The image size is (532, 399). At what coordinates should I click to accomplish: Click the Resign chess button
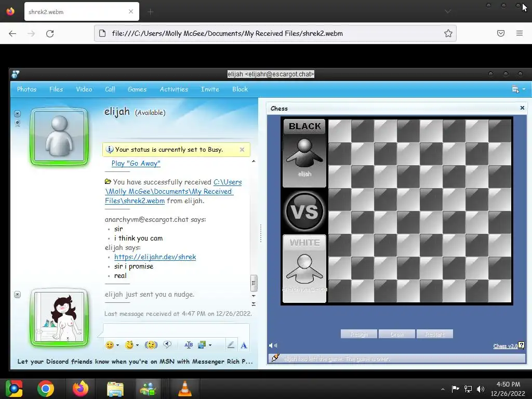coord(359,334)
